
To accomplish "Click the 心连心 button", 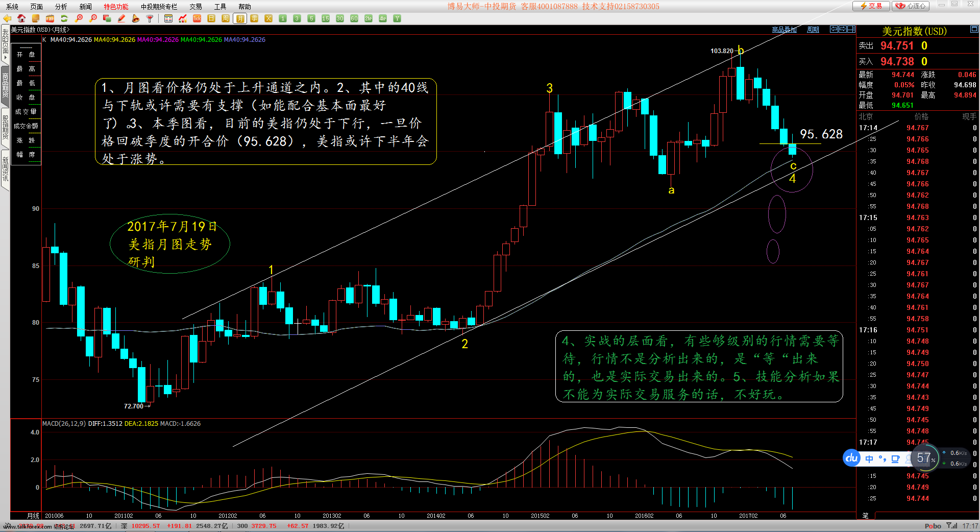I will (911, 6).
